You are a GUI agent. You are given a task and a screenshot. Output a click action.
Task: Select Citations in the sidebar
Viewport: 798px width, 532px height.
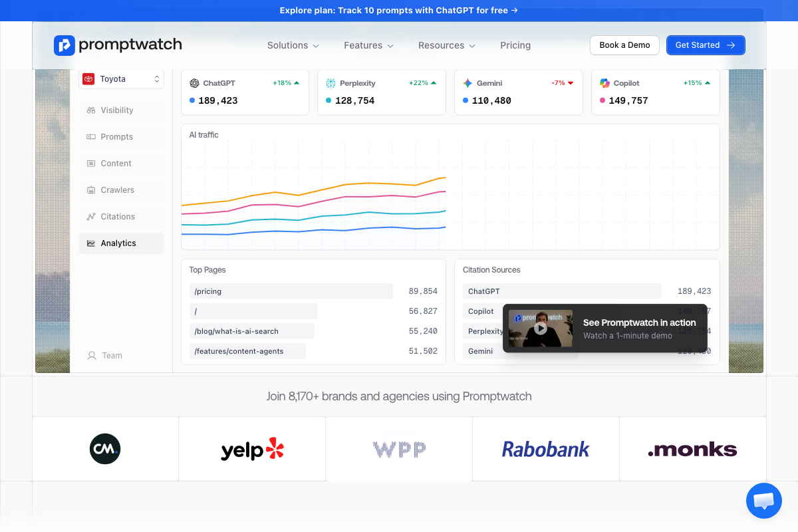pyautogui.click(x=121, y=217)
